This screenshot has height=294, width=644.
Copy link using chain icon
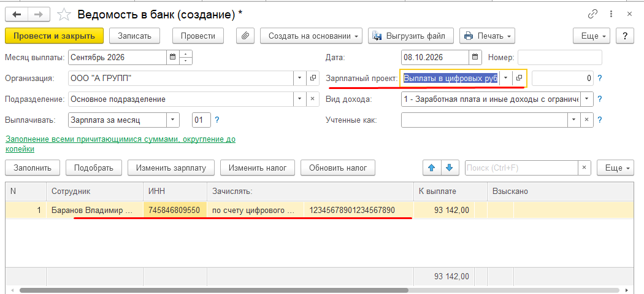click(592, 14)
